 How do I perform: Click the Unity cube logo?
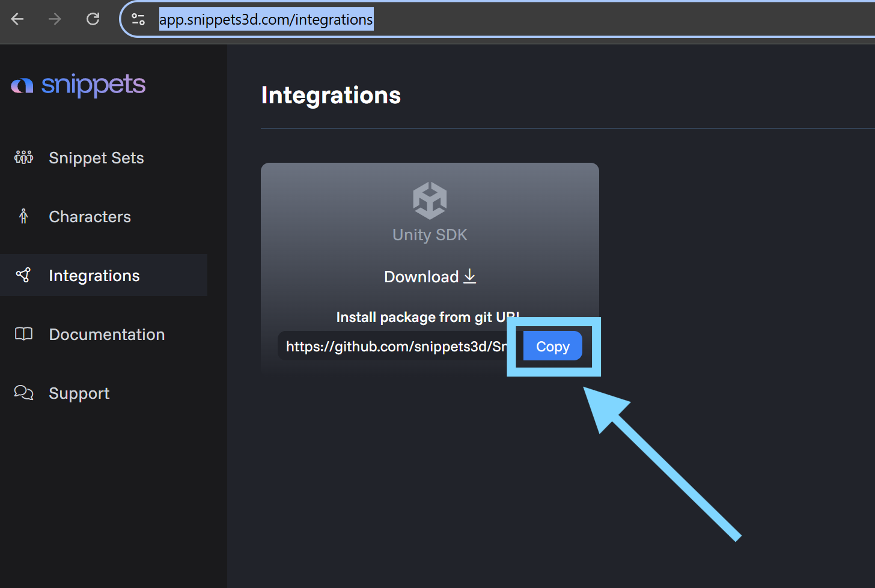tap(430, 201)
